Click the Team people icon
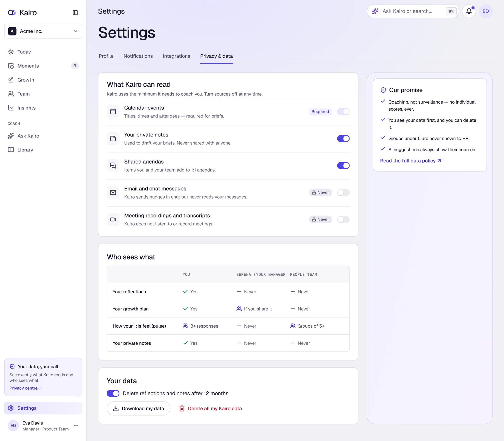This screenshot has width=504, height=441. click(11, 94)
